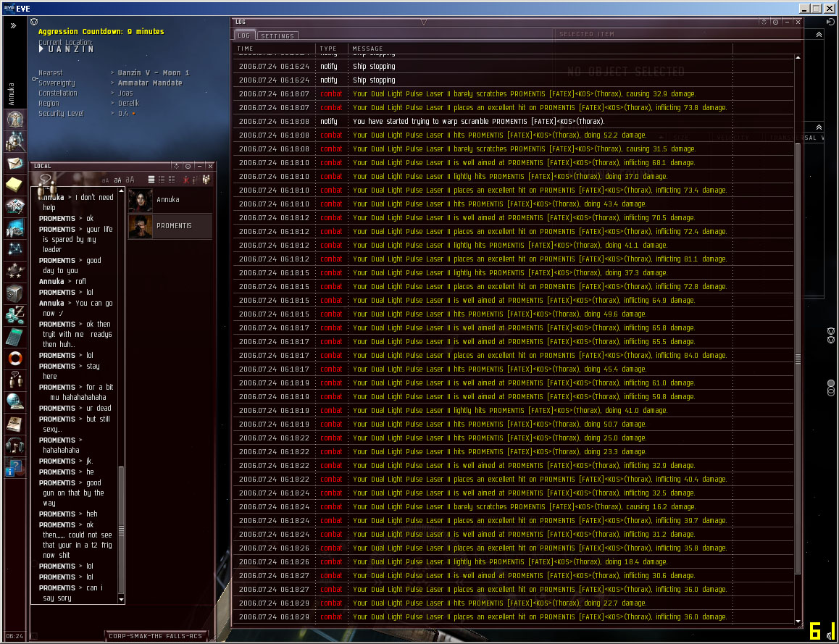Open the Jukebox headphones icon
This screenshot has height=644, width=839.
tap(15, 445)
